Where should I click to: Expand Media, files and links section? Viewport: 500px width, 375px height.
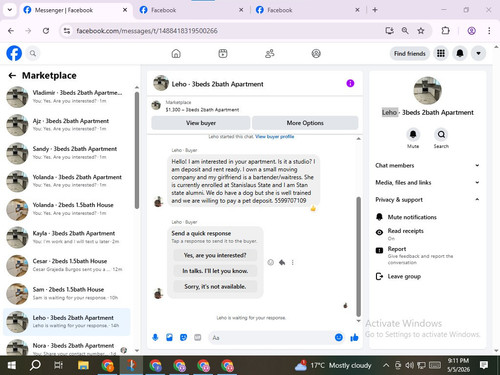[x=427, y=182]
